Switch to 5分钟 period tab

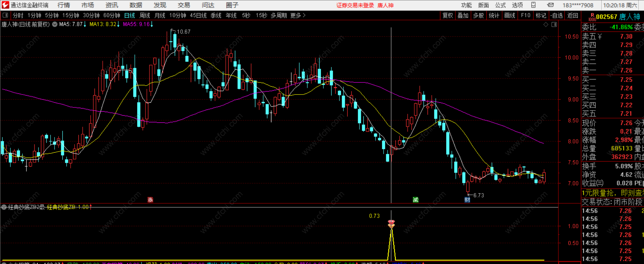click(52, 15)
